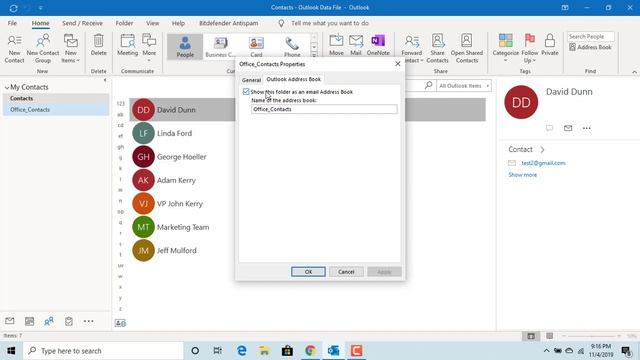Switch to the General tab in Properties dialog
This screenshot has width=640, height=360.
(x=251, y=80)
